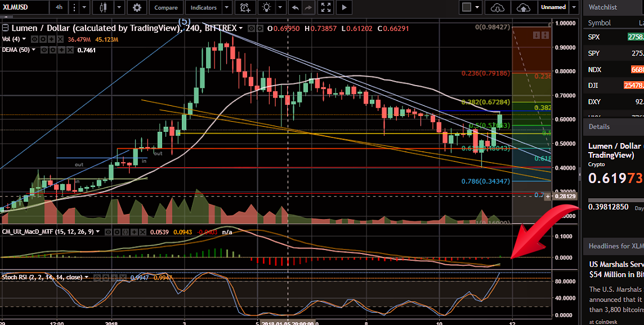Screen dimensions: 644x325
Task: Click plus icon on CM_Ult_MacD_MTF legend
Action: (x=134, y=232)
